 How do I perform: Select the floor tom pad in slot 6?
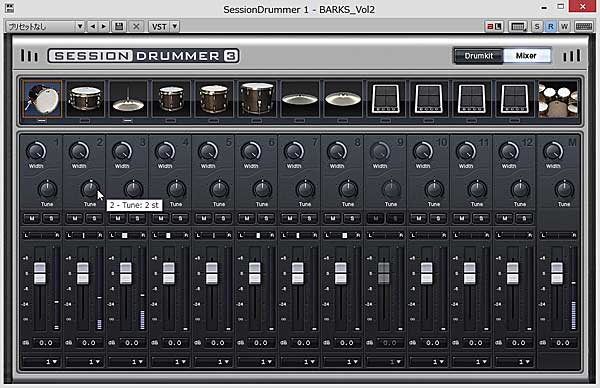click(x=257, y=99)
